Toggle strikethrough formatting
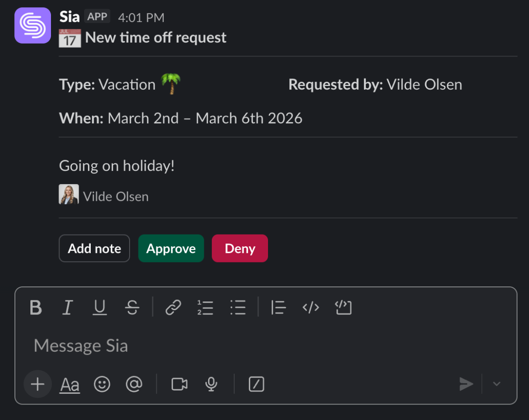529x420 pixels. [132, 307]
